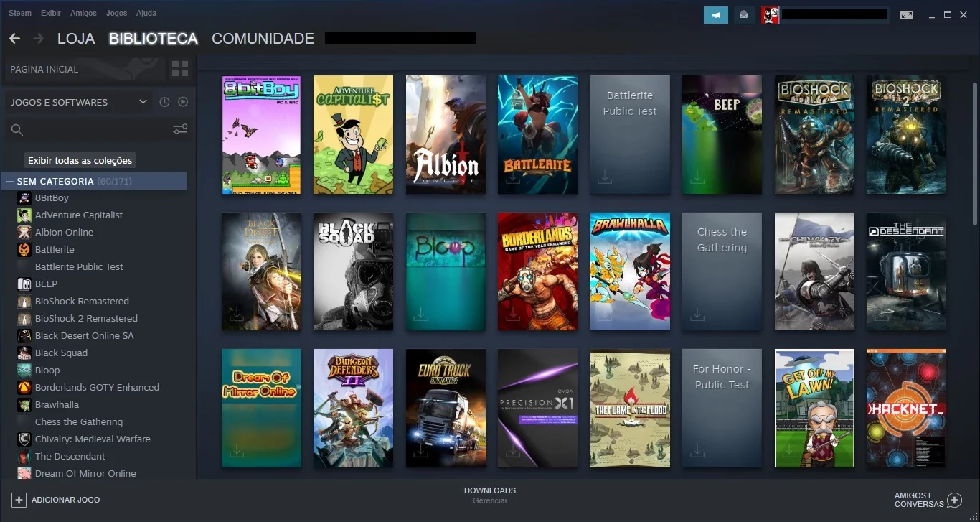Switch to the Comunidade tab

pos(263,39)
